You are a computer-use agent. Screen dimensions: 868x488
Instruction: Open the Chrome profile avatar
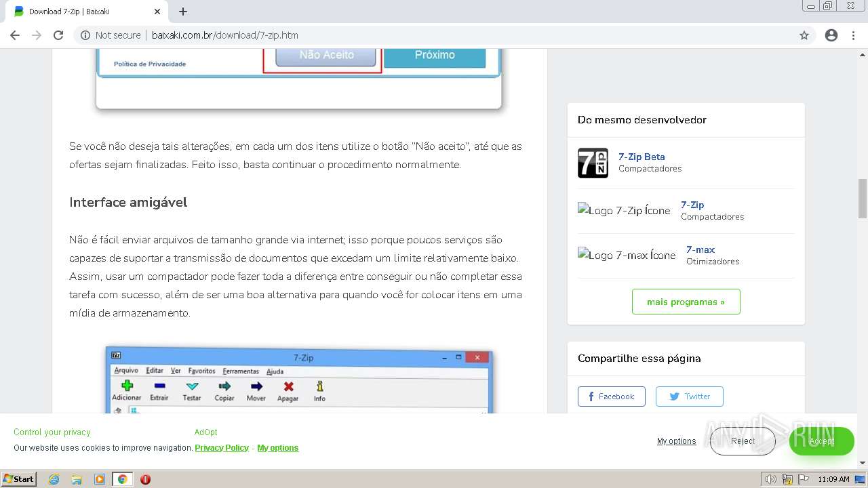click(831, 35)
